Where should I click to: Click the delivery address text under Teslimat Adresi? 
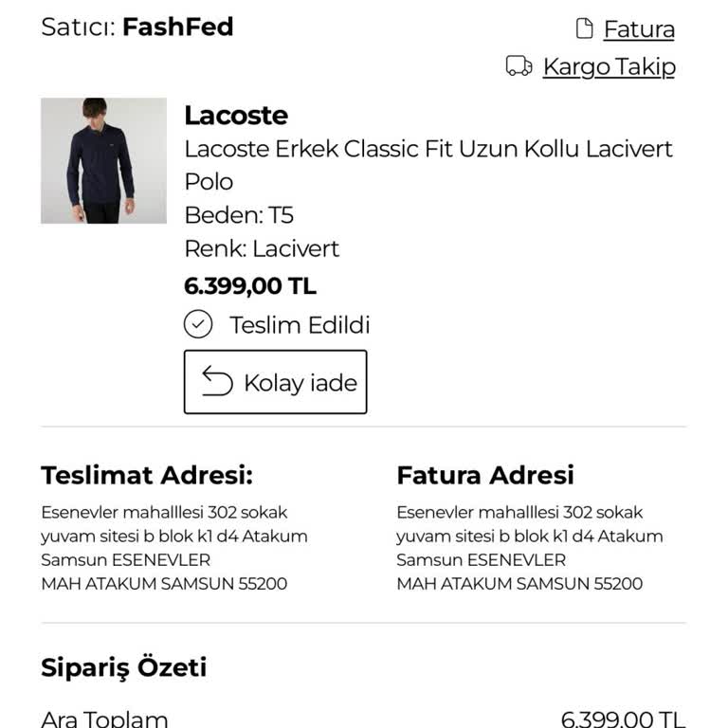pos(173,548)
